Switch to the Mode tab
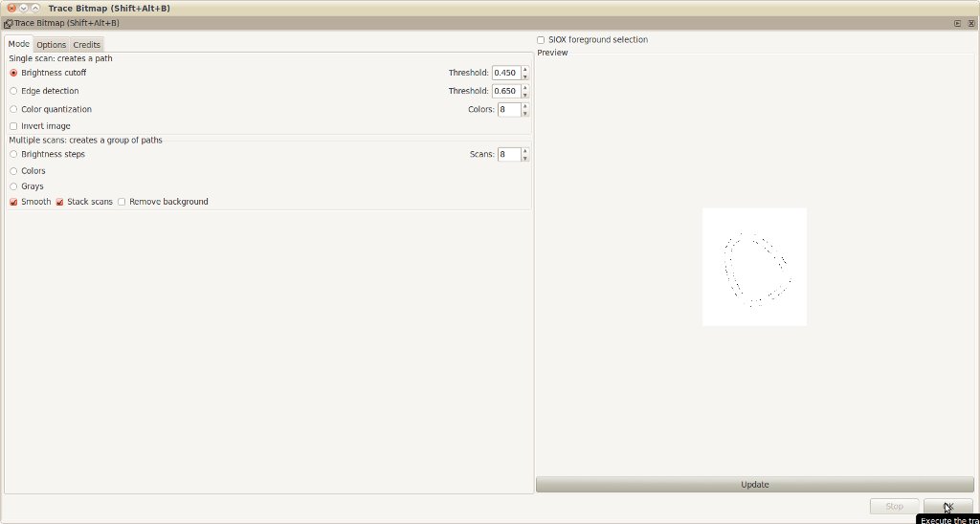 [19, 44]
